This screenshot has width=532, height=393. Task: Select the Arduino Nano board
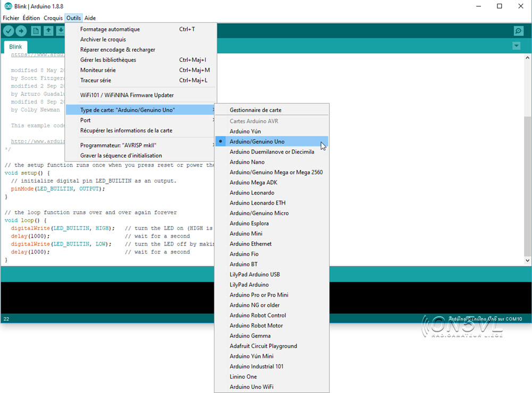coord(272,162)
